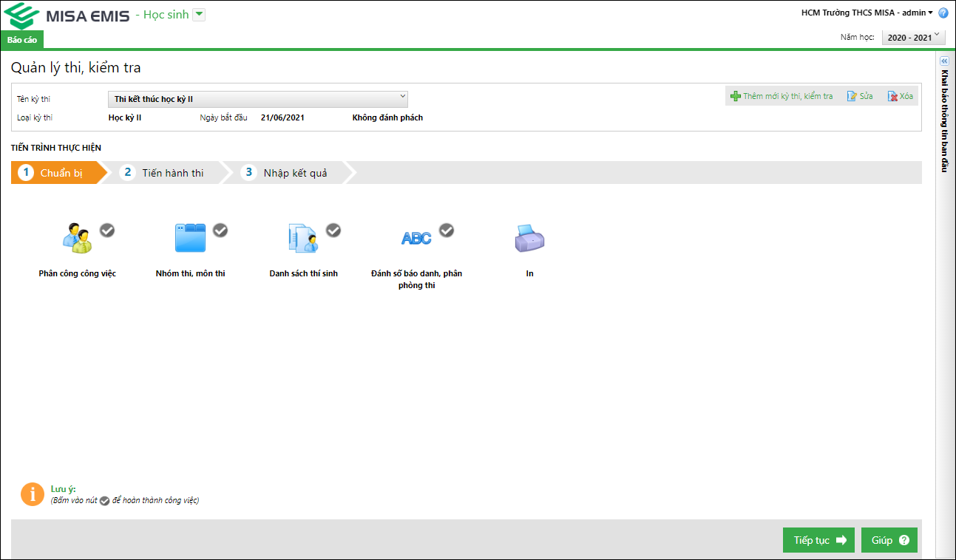
Task: Click the Nhóm thi, môn thi label
Action: pyautogui.click(x=191, y=273)
